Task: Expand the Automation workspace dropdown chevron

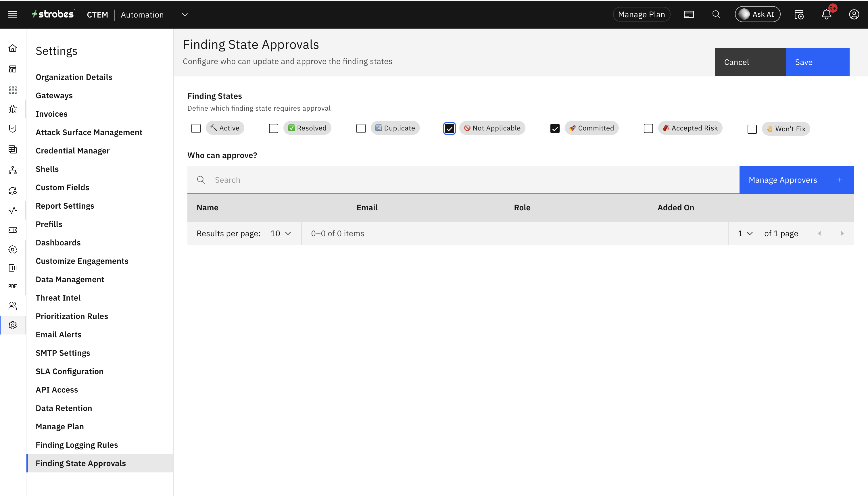Action: click(x=185, y=15)
